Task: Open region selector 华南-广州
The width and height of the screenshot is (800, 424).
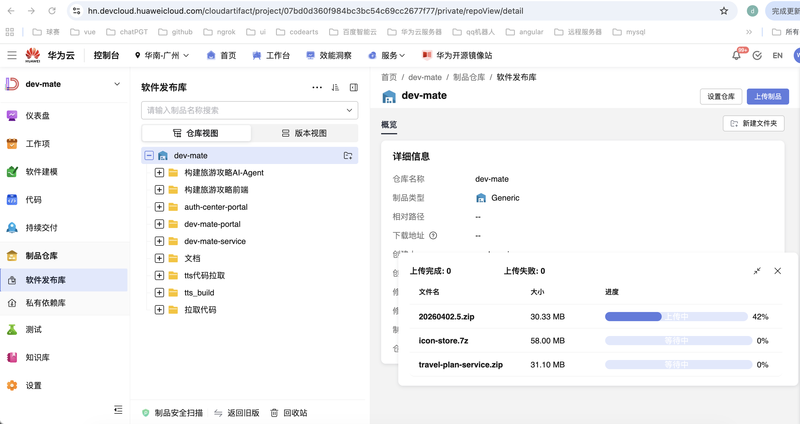Action: coord(162,55)
